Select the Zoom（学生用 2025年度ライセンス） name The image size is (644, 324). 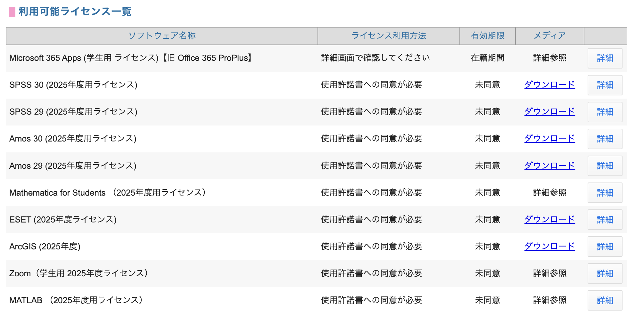tap(79, 273)
